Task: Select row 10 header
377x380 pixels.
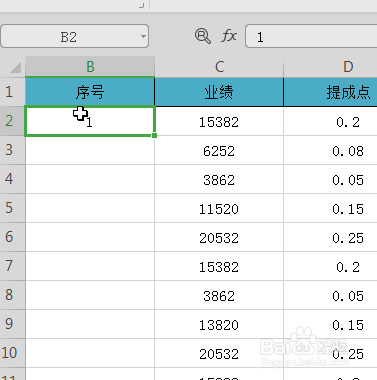Action: (12, 353)
